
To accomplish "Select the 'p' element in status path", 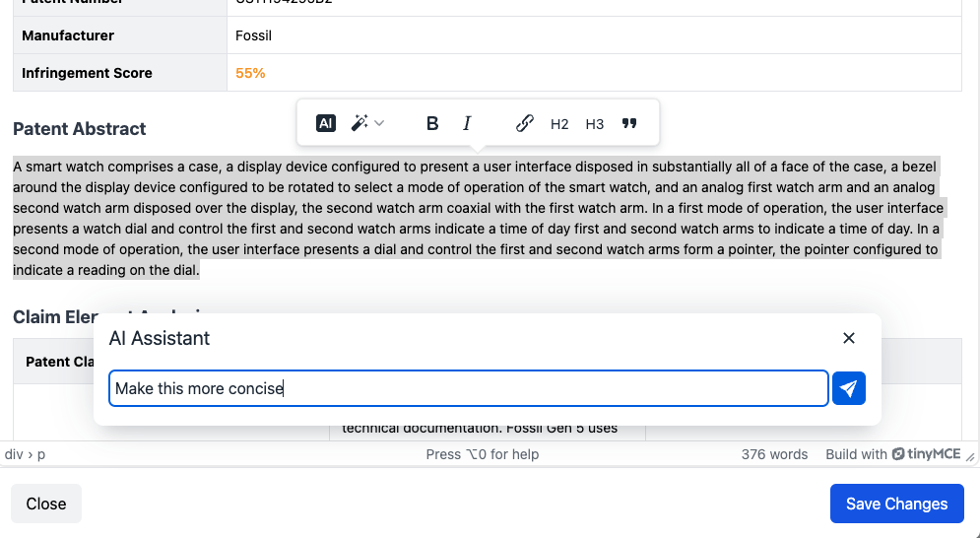I will 41,454.
